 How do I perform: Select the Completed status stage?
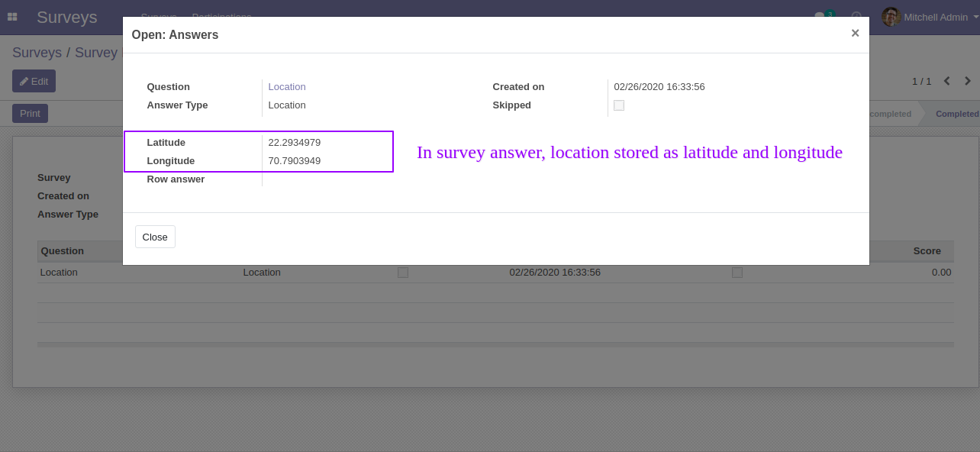[956, 114]
